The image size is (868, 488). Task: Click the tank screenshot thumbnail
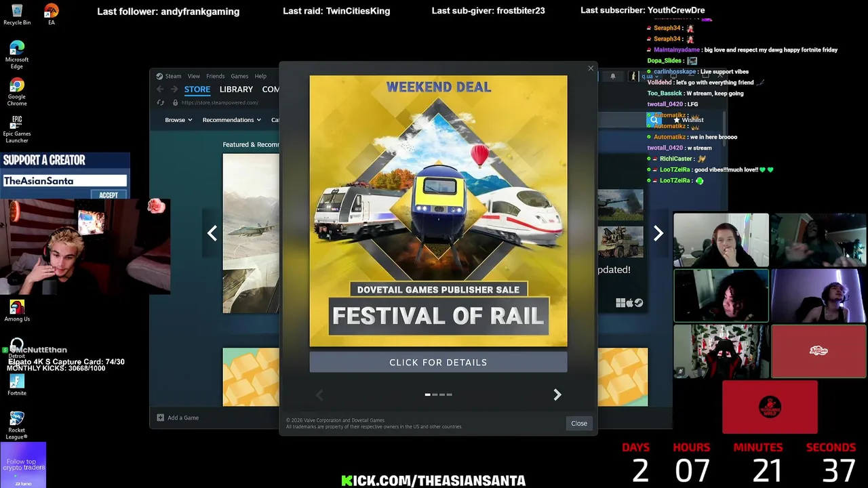click(x=620, y=205)
